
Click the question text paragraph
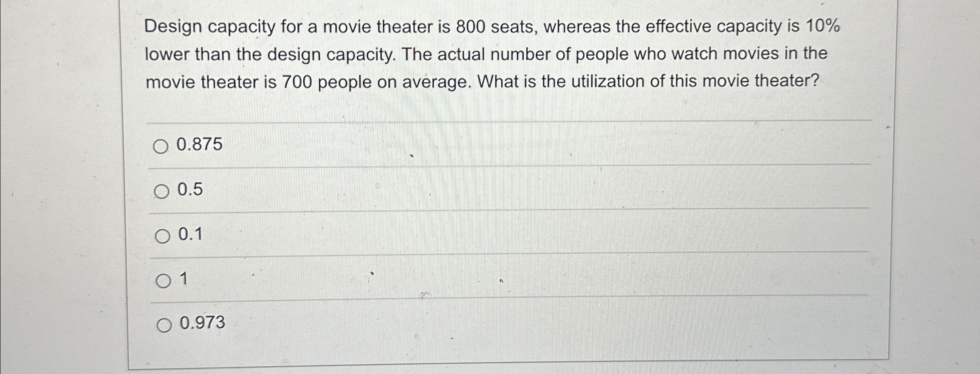pyautogui.click(x=489, y=54)
